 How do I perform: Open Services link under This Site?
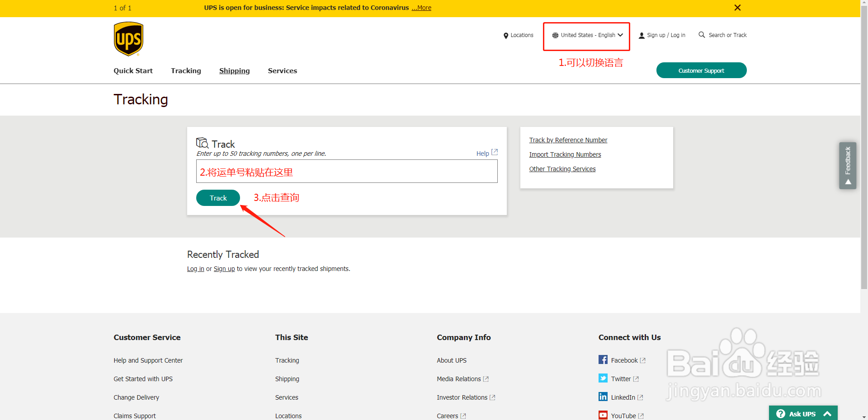tap(287, 397)
